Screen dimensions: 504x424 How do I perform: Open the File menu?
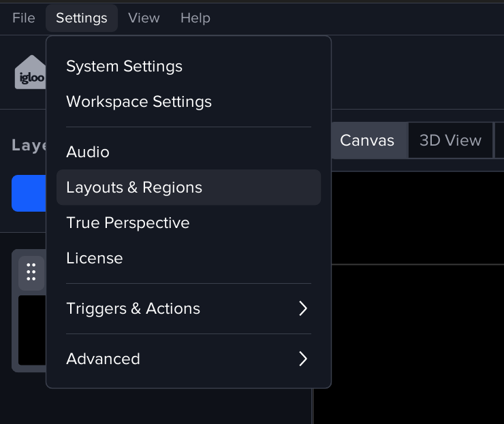24,18
